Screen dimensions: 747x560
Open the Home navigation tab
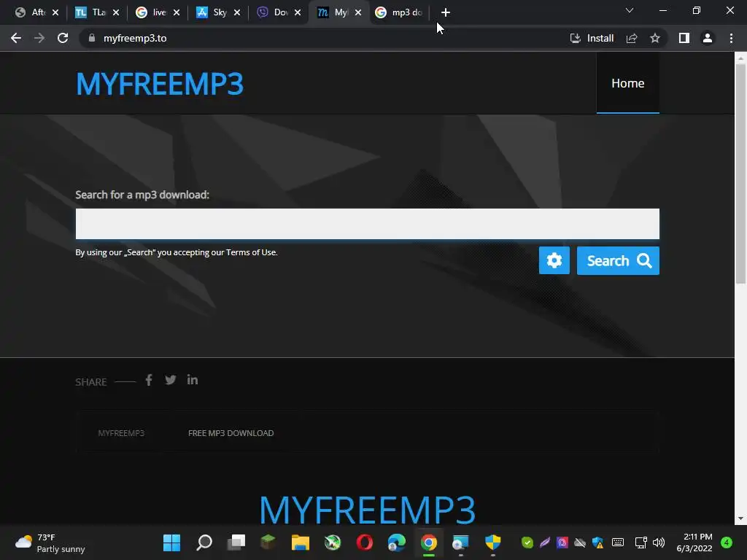[x=628, y=83]
